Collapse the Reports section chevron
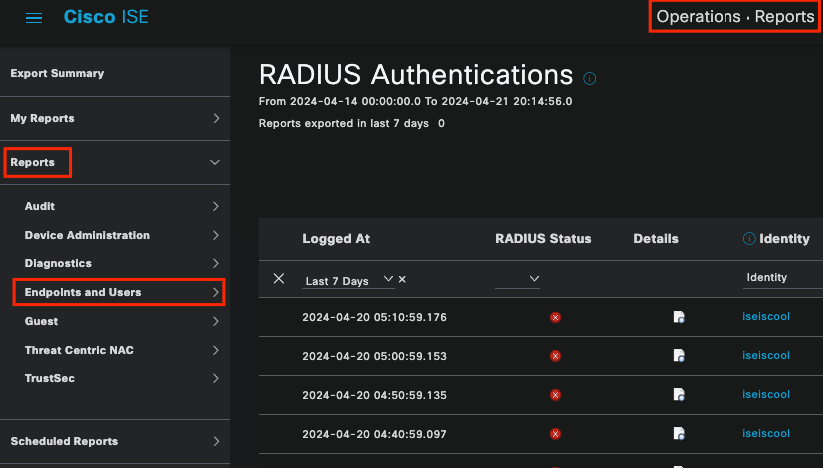 pos(215,162)
